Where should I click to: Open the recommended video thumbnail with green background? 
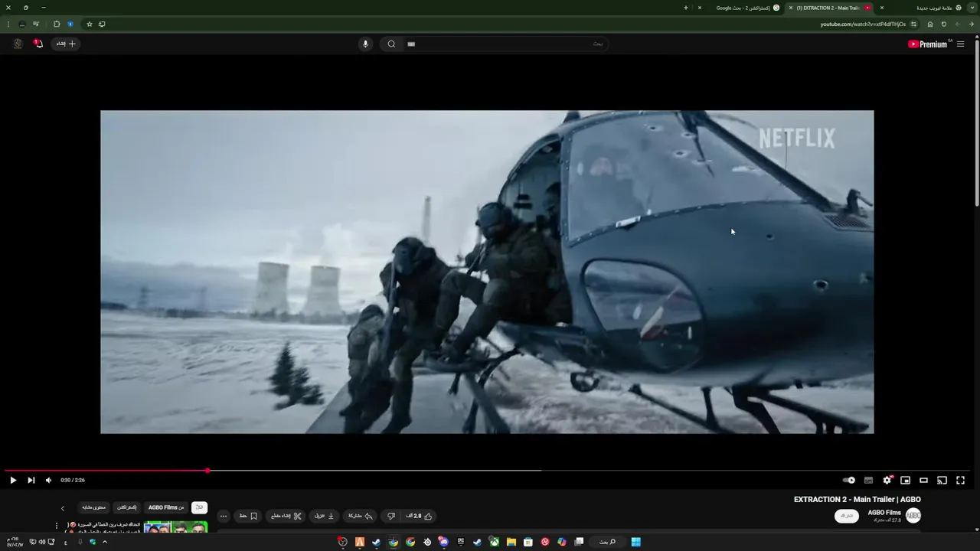175,527
